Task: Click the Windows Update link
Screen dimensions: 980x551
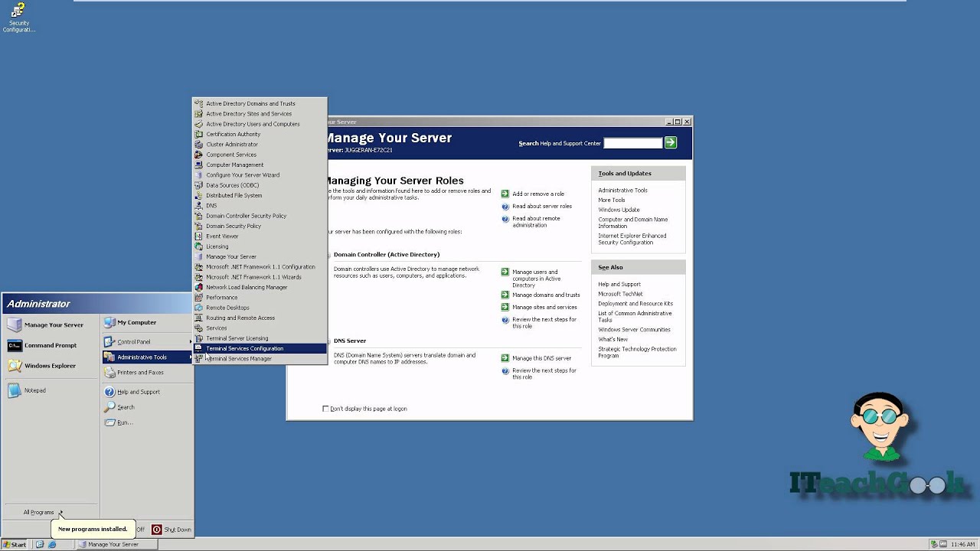Action: coord(619,210)
